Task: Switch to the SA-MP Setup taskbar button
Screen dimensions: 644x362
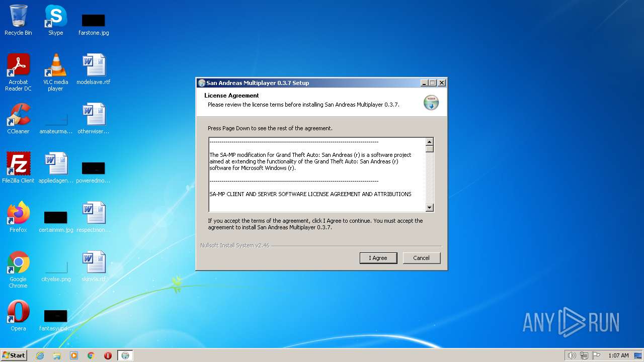Action: [125, 355]
